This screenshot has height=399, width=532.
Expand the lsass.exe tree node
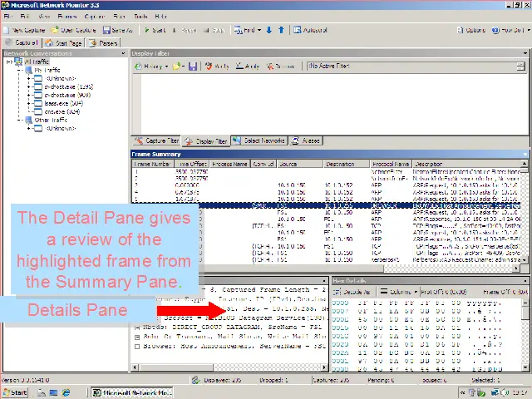[29, 103]
